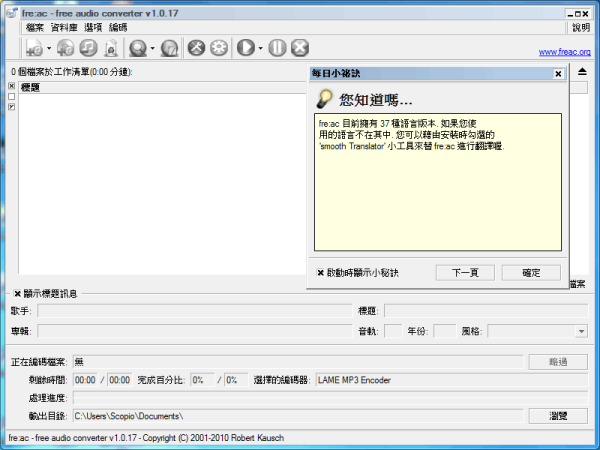Click the 專輯 album input field
600x450 pixels.
pyautogui.click(x=195, y=331)
